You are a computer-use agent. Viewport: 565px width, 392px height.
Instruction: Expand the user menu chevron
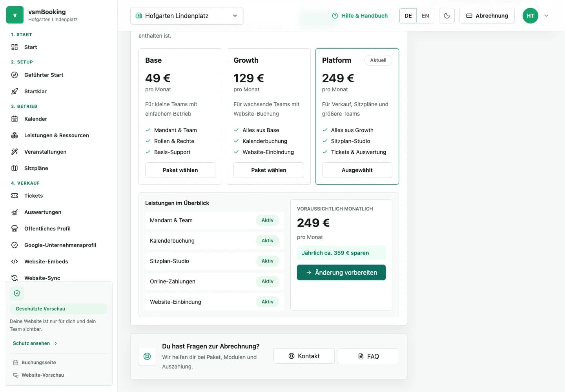546,16
